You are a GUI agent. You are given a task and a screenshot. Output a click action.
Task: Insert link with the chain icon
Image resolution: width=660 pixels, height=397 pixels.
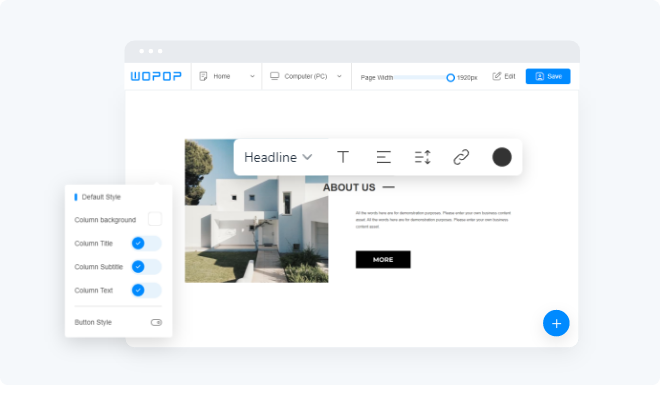[461, 157]
